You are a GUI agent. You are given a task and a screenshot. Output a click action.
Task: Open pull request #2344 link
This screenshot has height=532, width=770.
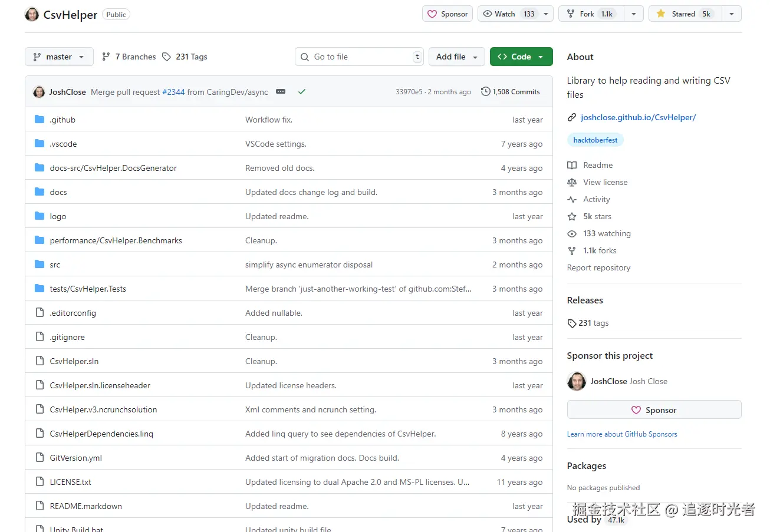[x=173, y=92]
